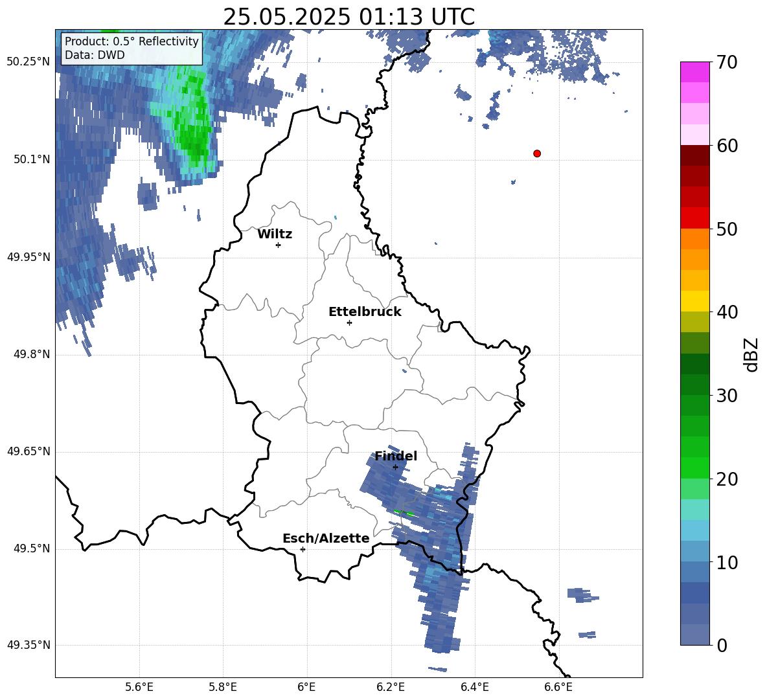Click the Wiltz city label
The height and width of the screenshot is (700, 767).
[x=275, y=234]
